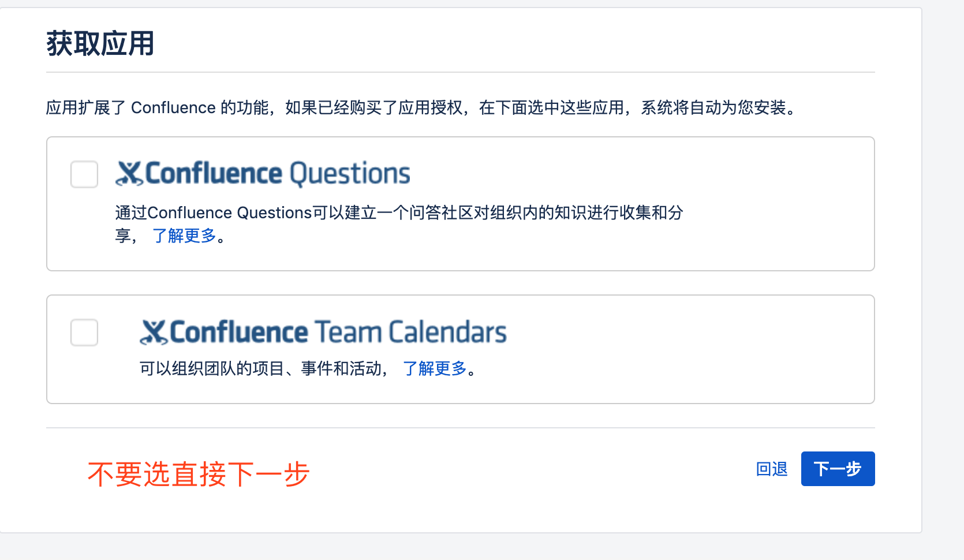Click the "Confluence" wordmark in the Questions logo
964x560 pixels.
(x=214, y=173)
